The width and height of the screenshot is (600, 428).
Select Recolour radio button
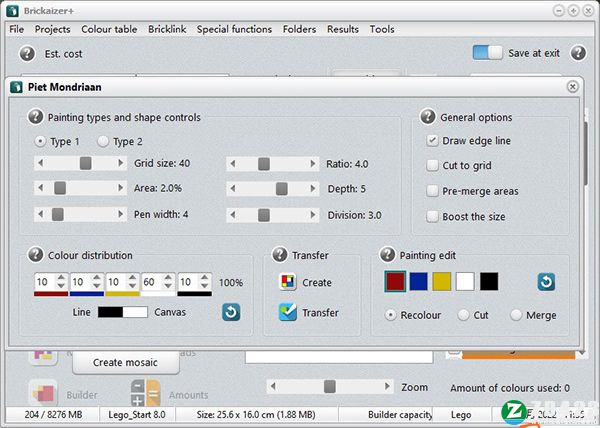pos(390,315)
